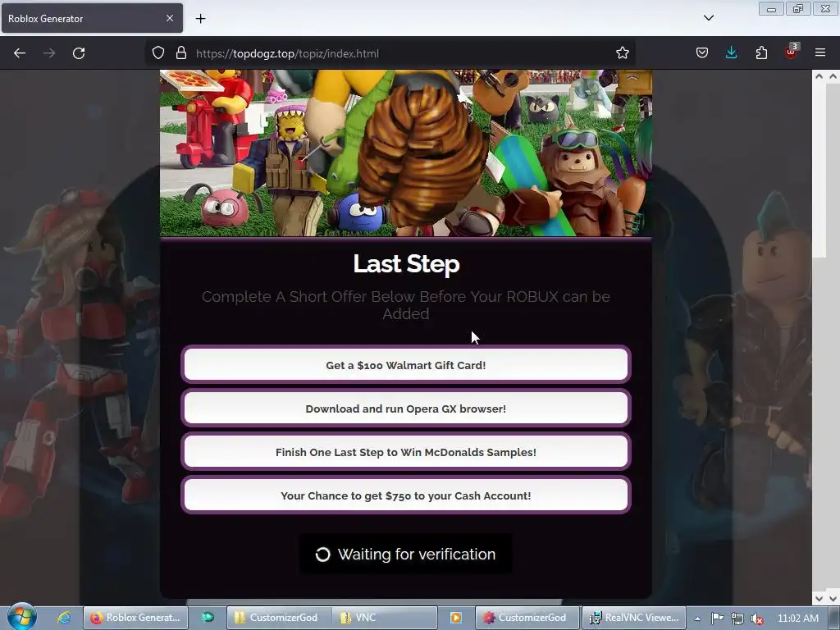Click the outer window scrollbar up arrow
Viewport: 840px width, 630px height.
[833, 76]
